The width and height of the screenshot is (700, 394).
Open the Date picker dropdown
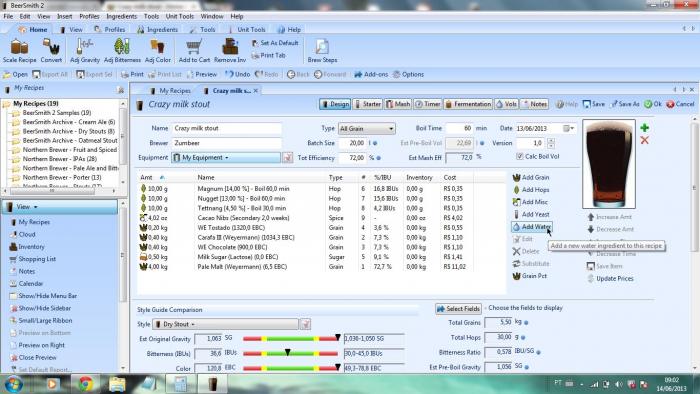pos(569,129)
